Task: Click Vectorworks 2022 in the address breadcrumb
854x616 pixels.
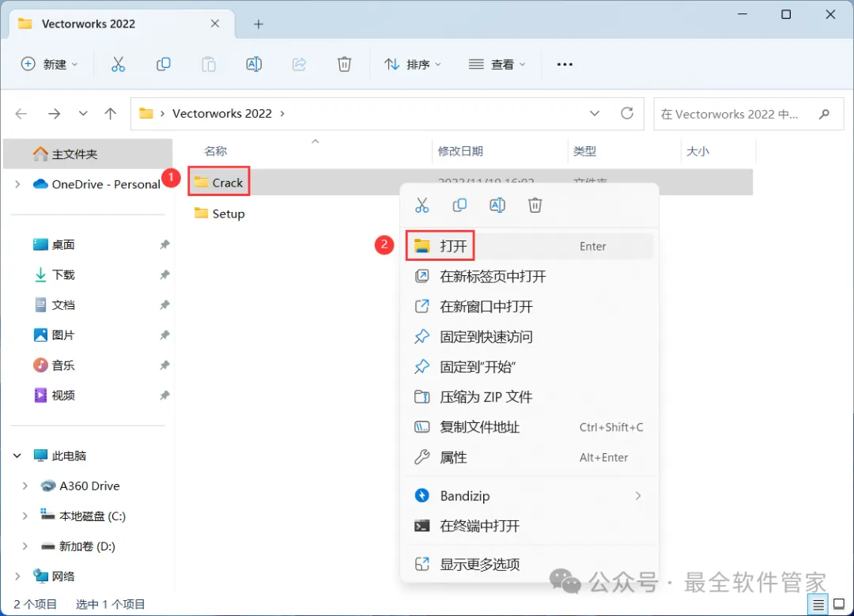Action: (221, 113)
